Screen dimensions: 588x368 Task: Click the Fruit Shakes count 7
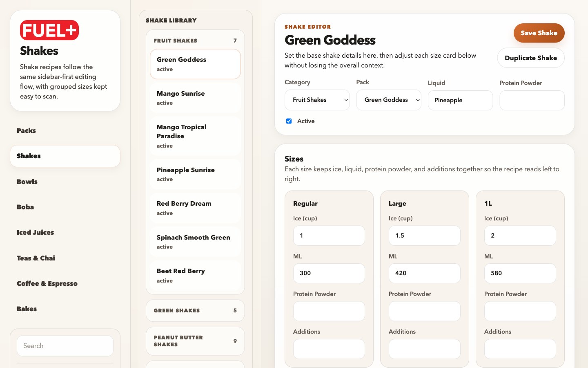tap(235, 40)
